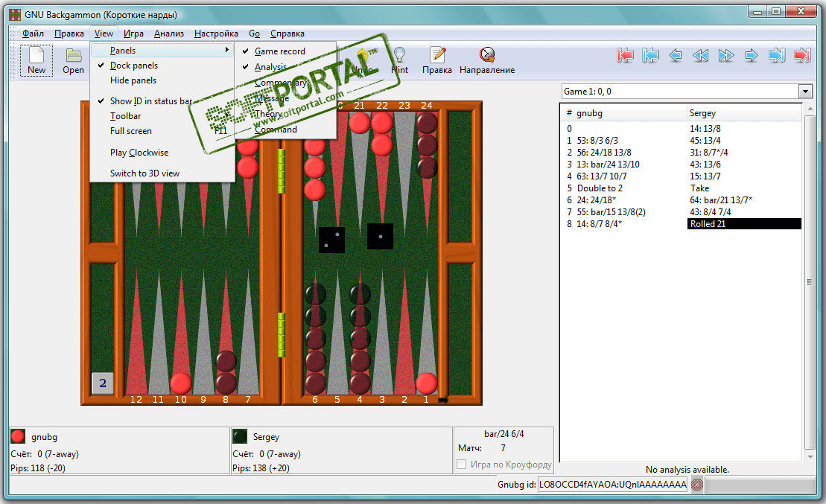Toggle Game record panel checkbox
Viewport: 826px width, 504px height.
click(x=246, y=51)
